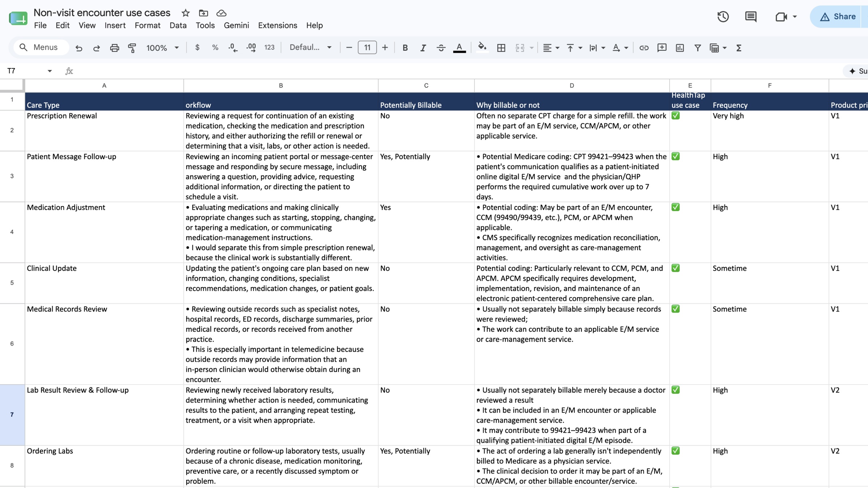Open the 100% zoom dropdown
The width and height of the screenshot is (868, 488).
pyautogui.click(x=162, y=48)
